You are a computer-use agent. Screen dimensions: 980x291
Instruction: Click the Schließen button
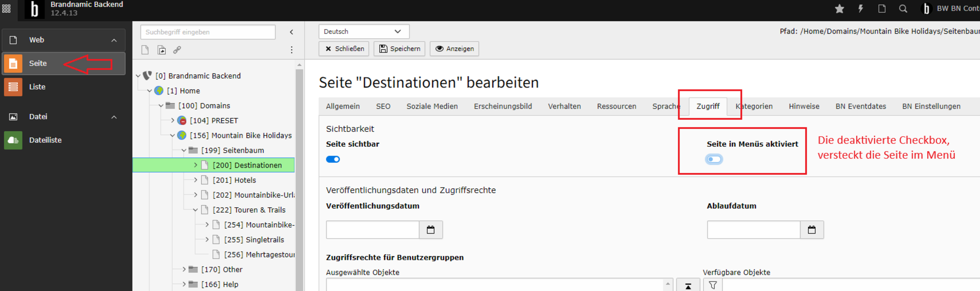pos(344,49)
